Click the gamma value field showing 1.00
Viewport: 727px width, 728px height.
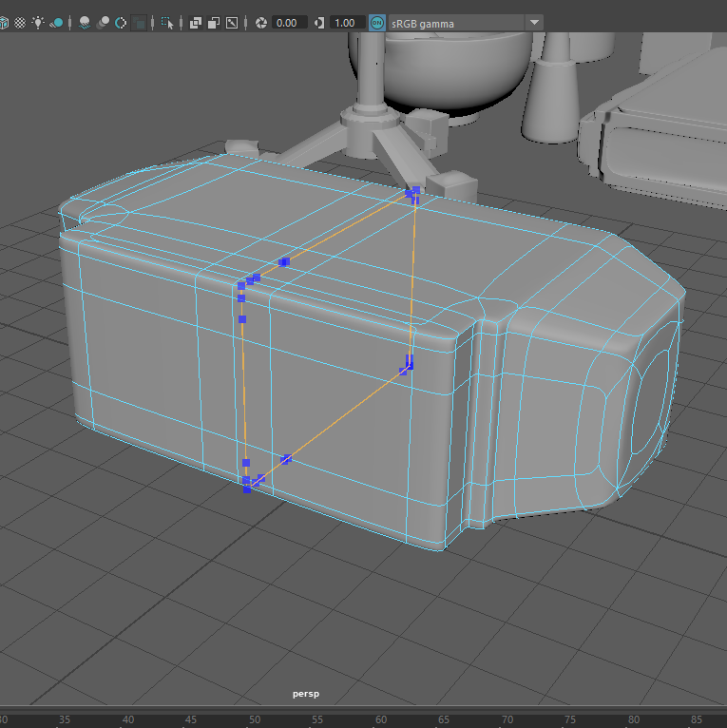point(346,22)
